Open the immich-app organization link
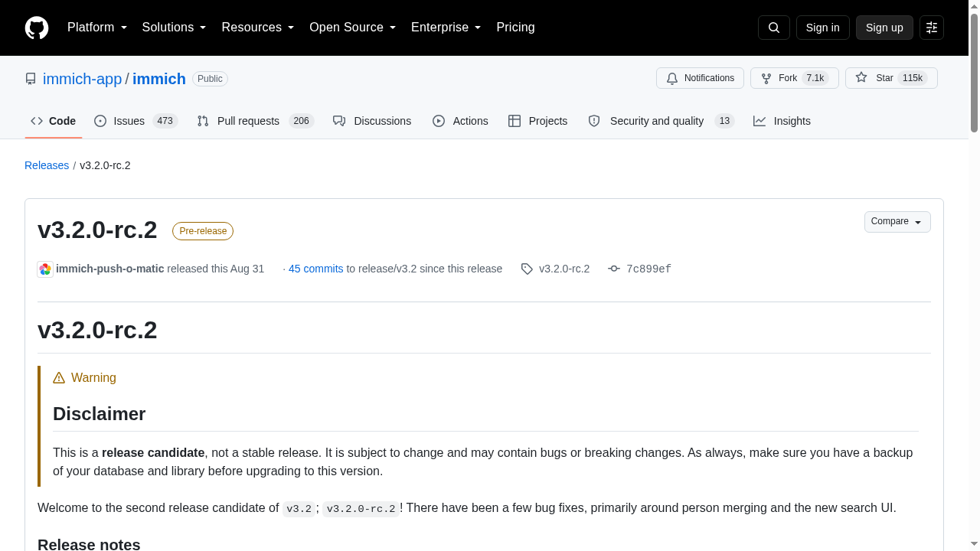Screen dimensions: 980x551 point(83,79)
